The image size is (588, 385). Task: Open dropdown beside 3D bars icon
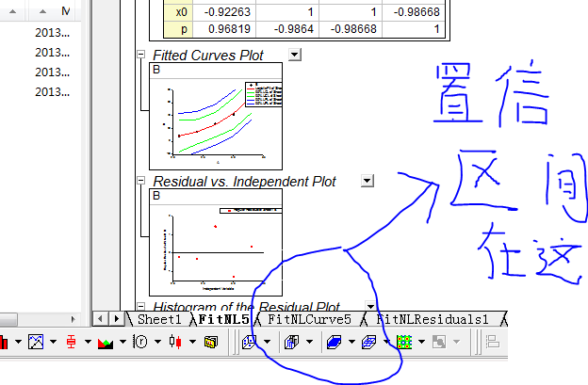coord(309,342)
